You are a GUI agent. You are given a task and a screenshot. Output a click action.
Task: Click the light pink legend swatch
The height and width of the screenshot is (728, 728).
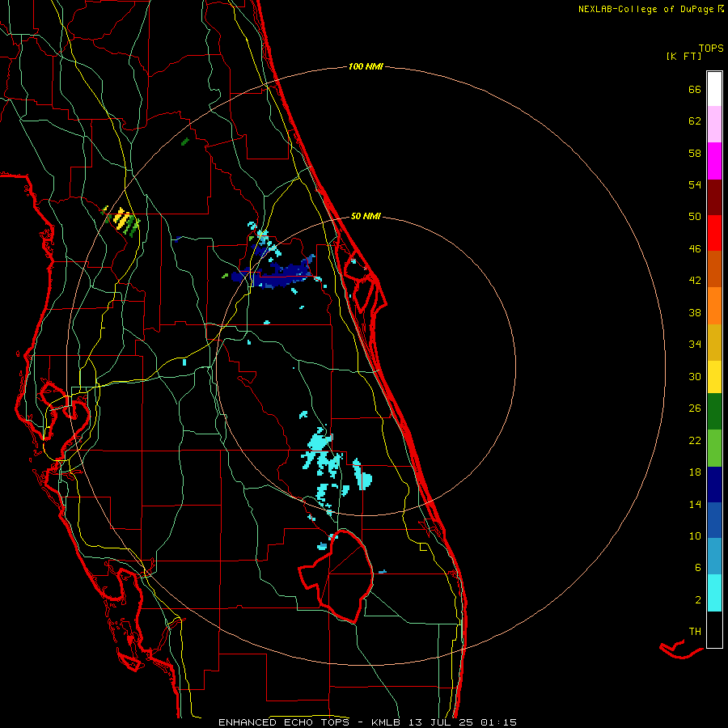point(714,124)
